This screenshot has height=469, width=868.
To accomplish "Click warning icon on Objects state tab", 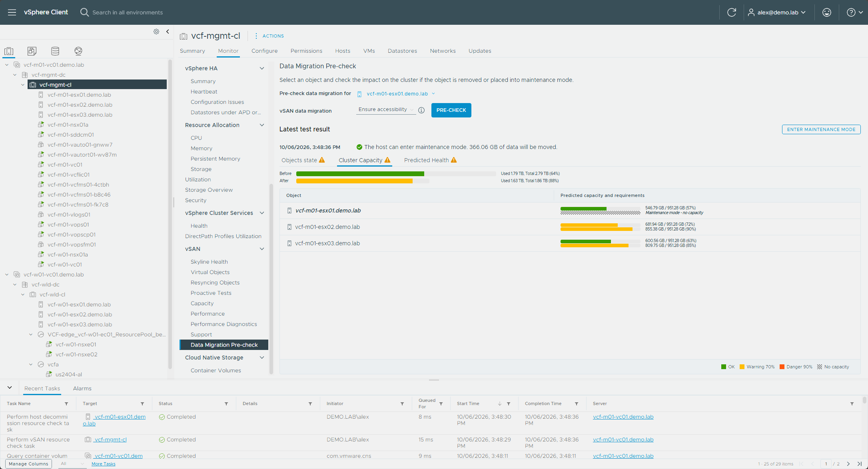I will [322, 160].
